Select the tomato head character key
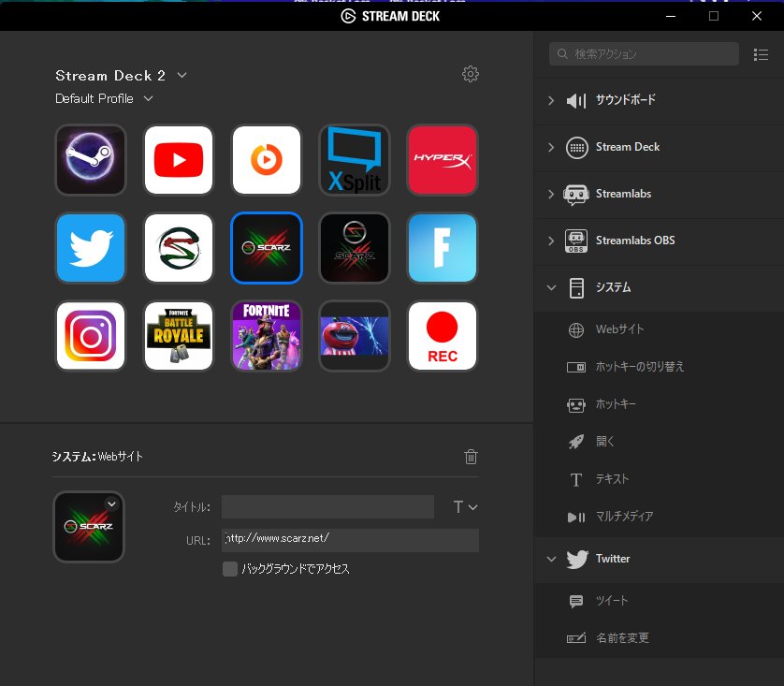Viewport: 784px width, 686px height. (x=355, y=335)
